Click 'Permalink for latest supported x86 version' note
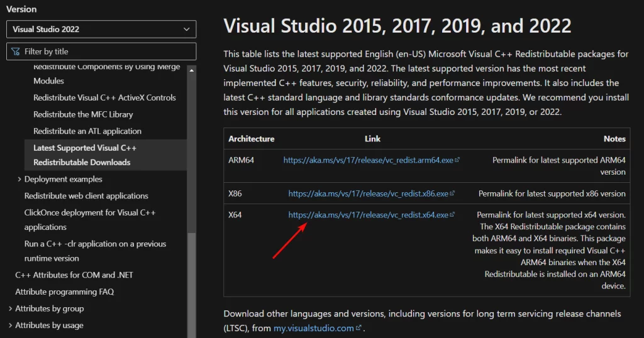Image resolution: width=644 pixels, height=338 pixels. pyautogui.click(x=552, y=194)
